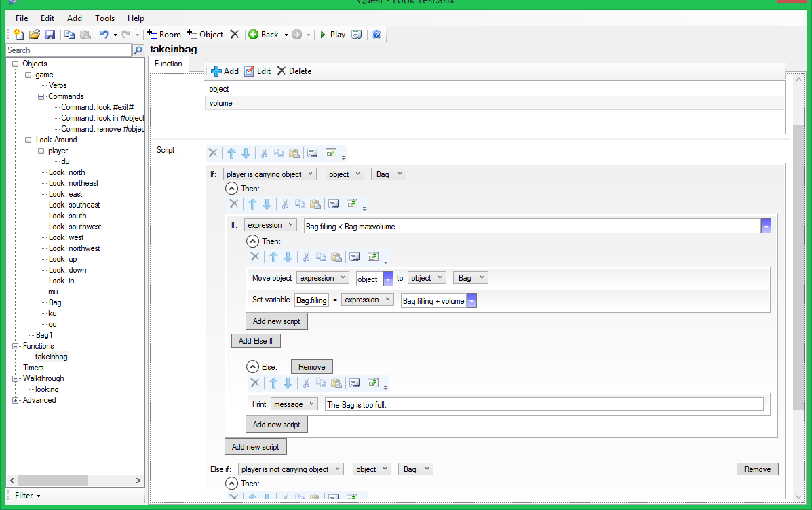
Task: Delete the selected parameter
Action: tap(294, 71)
